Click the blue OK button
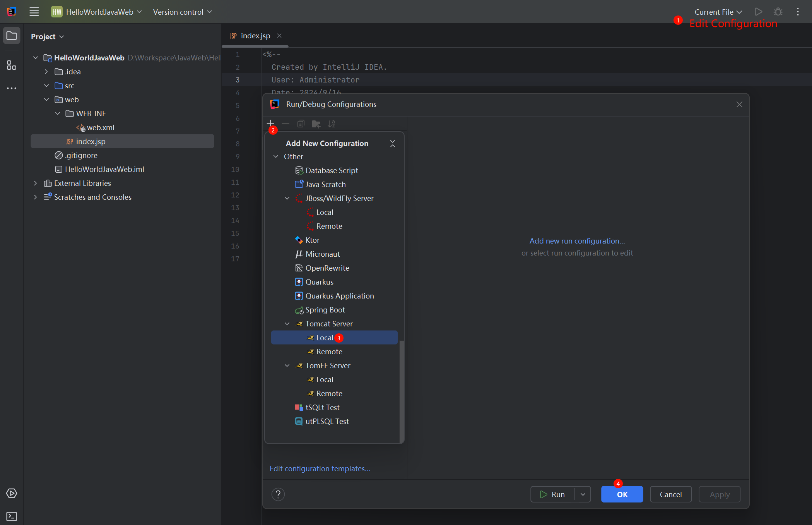 [x=622, y=494]
